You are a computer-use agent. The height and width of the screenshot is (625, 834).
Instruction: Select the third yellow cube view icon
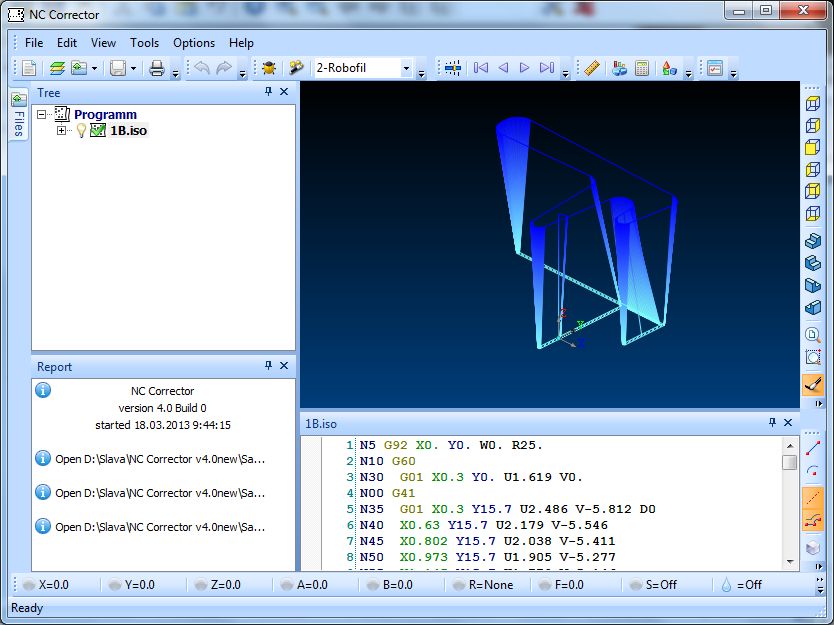click(x=812, y=147)
